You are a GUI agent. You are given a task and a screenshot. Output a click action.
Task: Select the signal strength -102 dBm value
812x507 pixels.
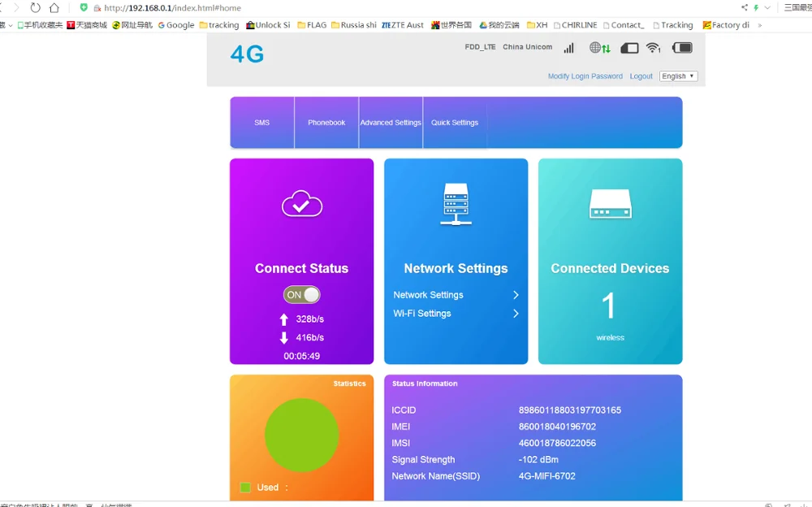(x=538, y=460)
